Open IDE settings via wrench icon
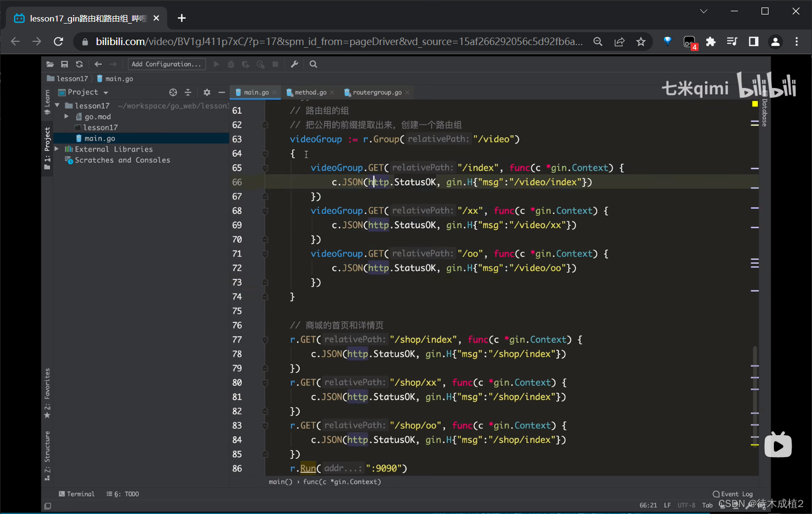Viewport: 812px width, 514px height. point(294,64)
